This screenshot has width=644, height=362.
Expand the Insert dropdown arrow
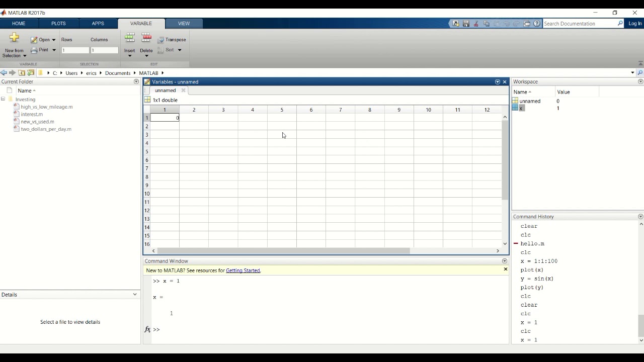pos(129,56)
